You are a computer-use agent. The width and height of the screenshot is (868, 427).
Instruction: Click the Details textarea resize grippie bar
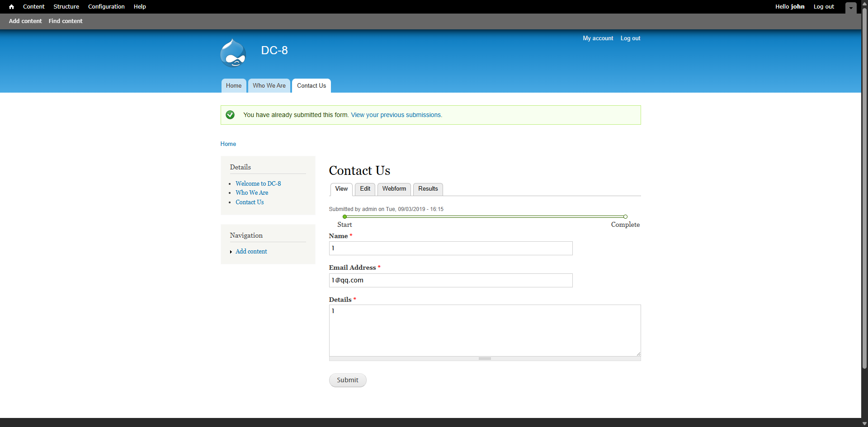point(485,359)
